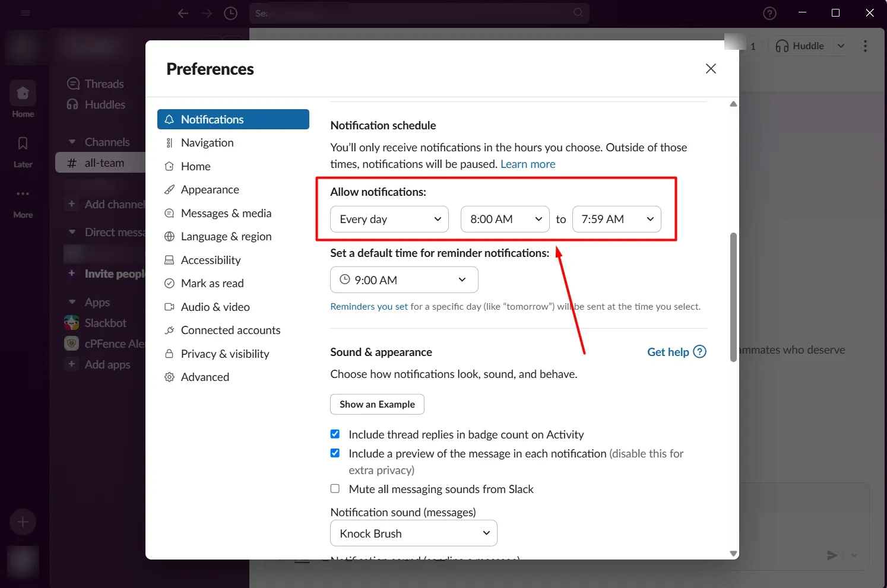Click the Show an Example button
Image resolution: width=887 pixels, height=588 pixels.
click(377, 404)
